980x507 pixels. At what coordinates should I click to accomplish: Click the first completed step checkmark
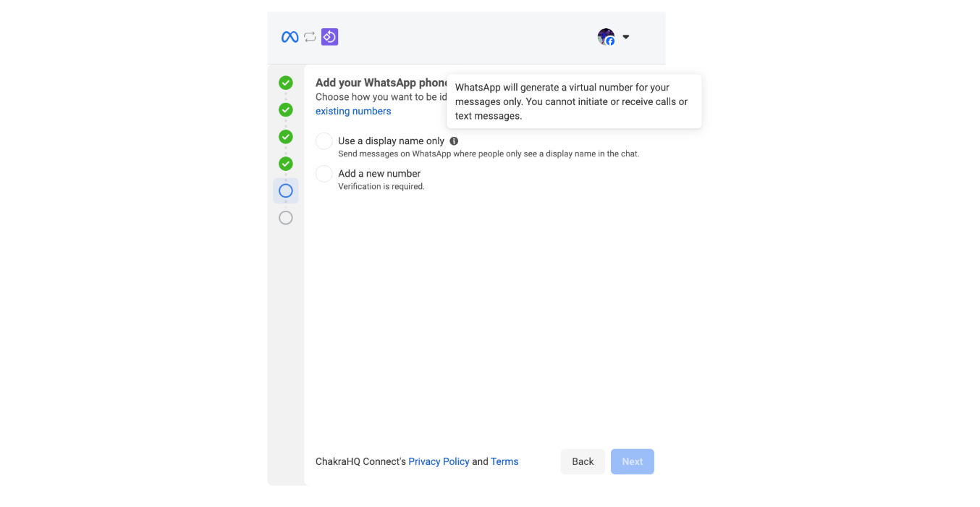coord(286,83)
